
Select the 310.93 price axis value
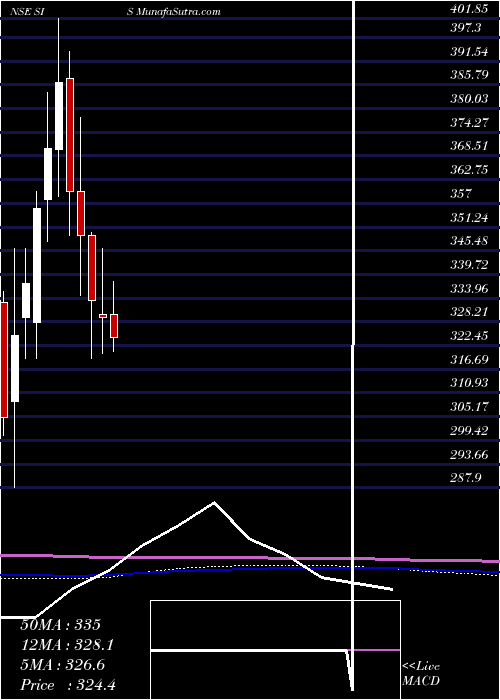pos(470,382)
